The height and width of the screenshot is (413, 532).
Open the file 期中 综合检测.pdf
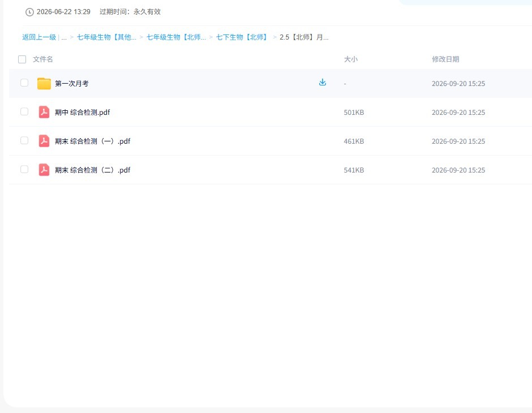pyautogui.click(x=83, y=112)
